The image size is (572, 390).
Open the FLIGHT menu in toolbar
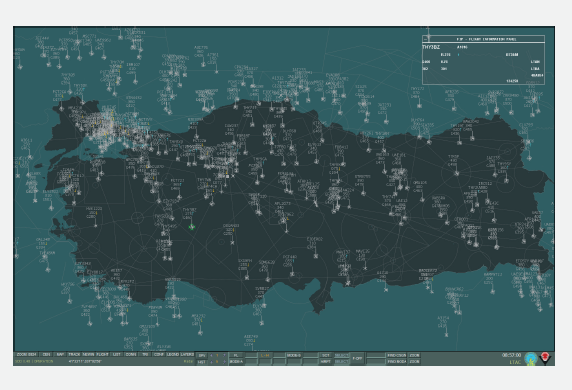pyautogui.click(x=103, y=355)
